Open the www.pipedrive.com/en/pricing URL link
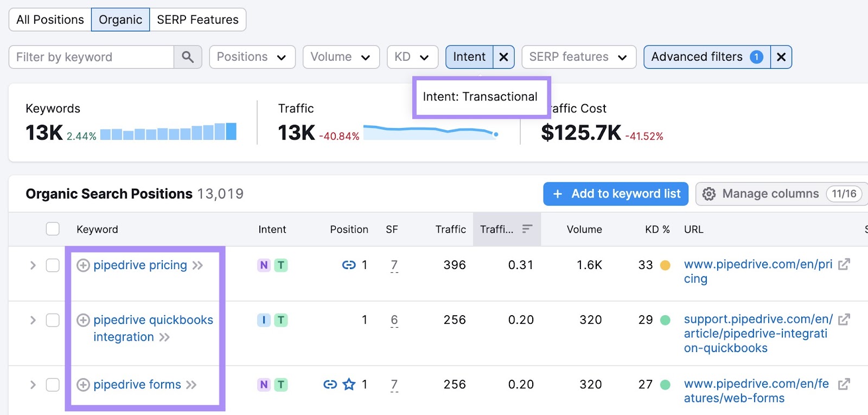 (x=758, y=271)
